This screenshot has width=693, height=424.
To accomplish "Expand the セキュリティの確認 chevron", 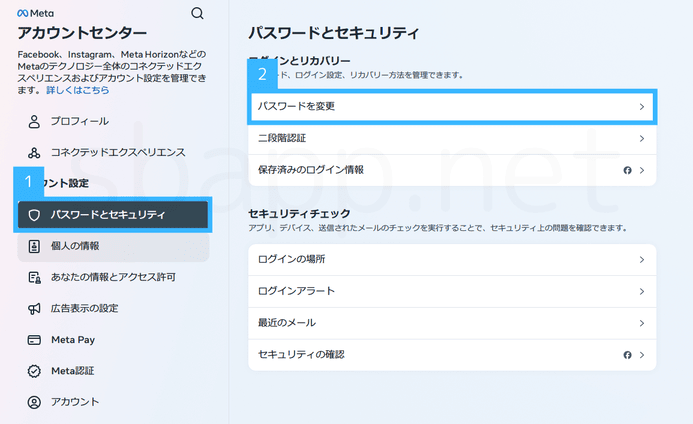I will point(642,355).
